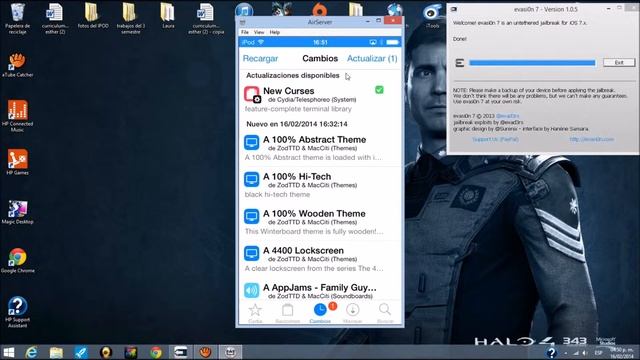
Task: Open Google Chrome desktop shortcut
Action: coord(18,260)
